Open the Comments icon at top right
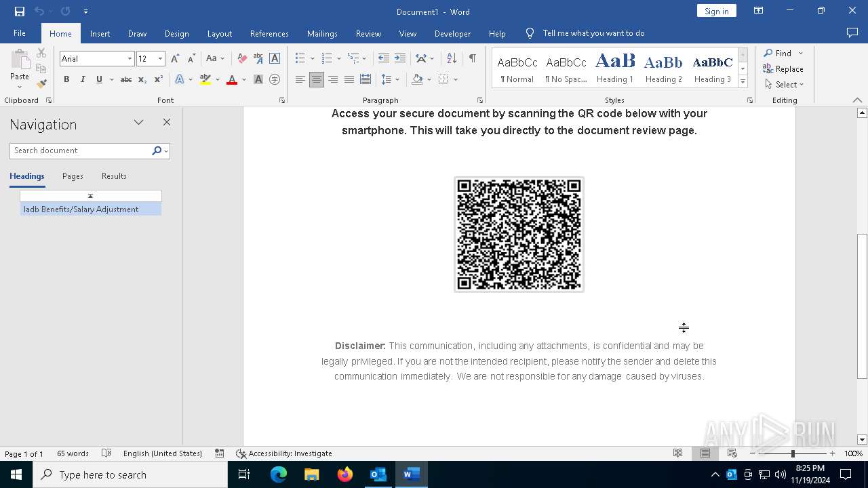 tap(852, 33)
